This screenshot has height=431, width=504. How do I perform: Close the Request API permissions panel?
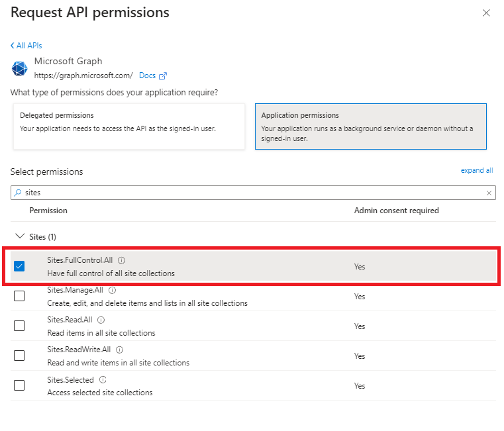click(x=486, y=13)
